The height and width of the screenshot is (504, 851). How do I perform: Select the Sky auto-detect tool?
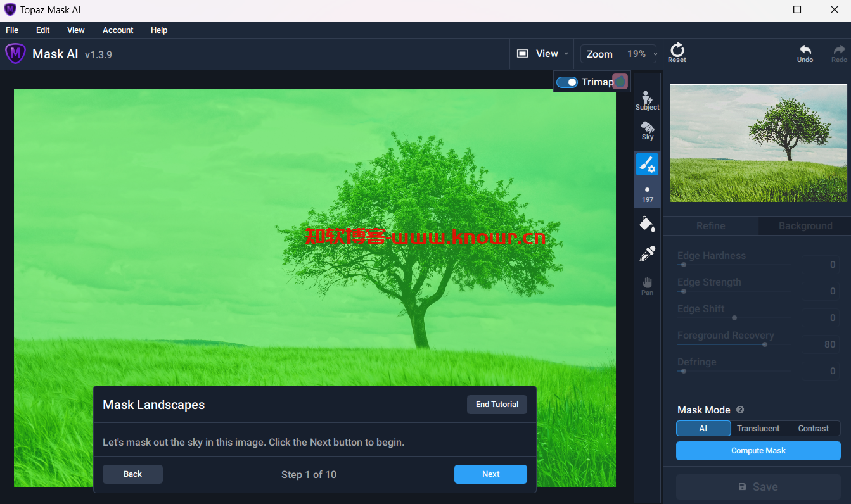[x=647, y=131]
